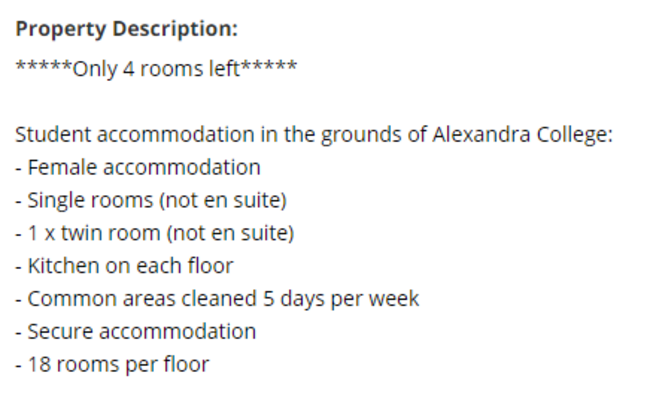650x397 pixels.
Task: Click the 18 rooms per floor line
Action: click(x=112, y=365)
